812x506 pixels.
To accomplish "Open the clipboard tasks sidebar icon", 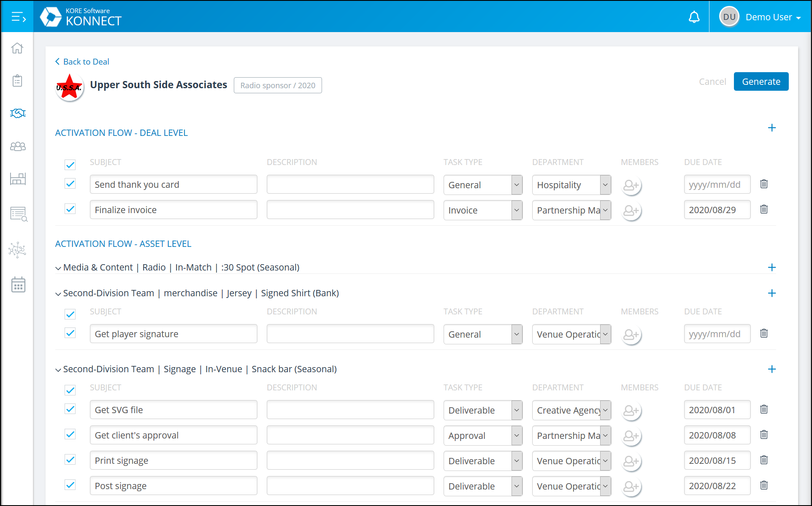I will (17, 80).
